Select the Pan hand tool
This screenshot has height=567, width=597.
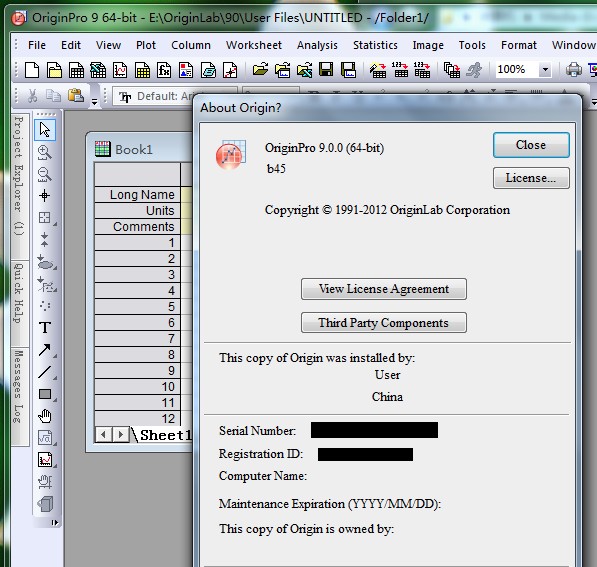[x=45, y=416]
